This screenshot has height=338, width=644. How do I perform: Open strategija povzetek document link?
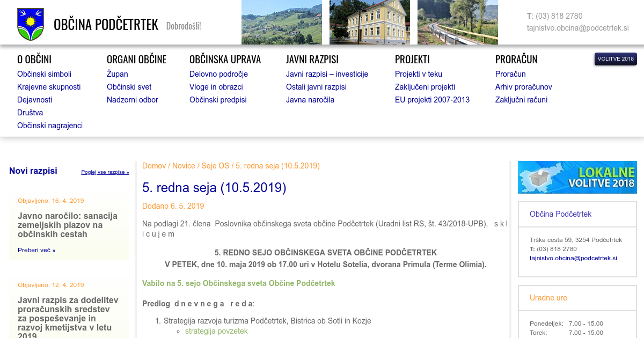click(x=216, y=331)
